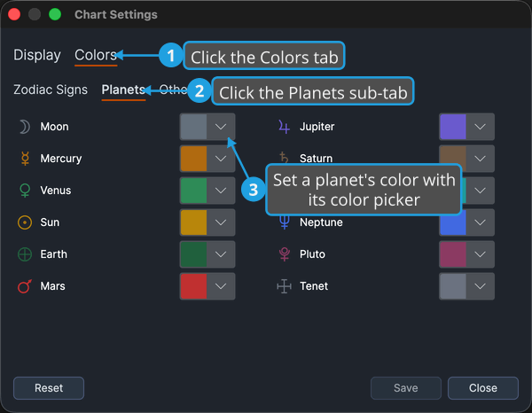Click the "Moon" label text
The width and height of the screenshot is (532, 413).
tap(55, 127)
